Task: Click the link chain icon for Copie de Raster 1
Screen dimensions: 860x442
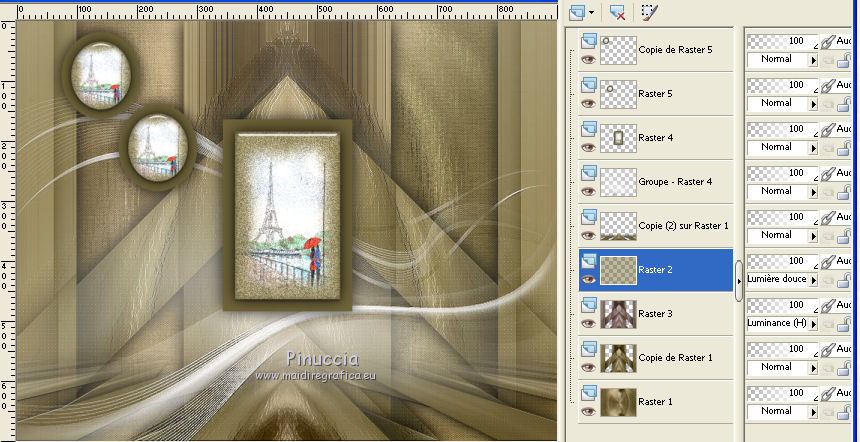Action: (x=828, y=349)
